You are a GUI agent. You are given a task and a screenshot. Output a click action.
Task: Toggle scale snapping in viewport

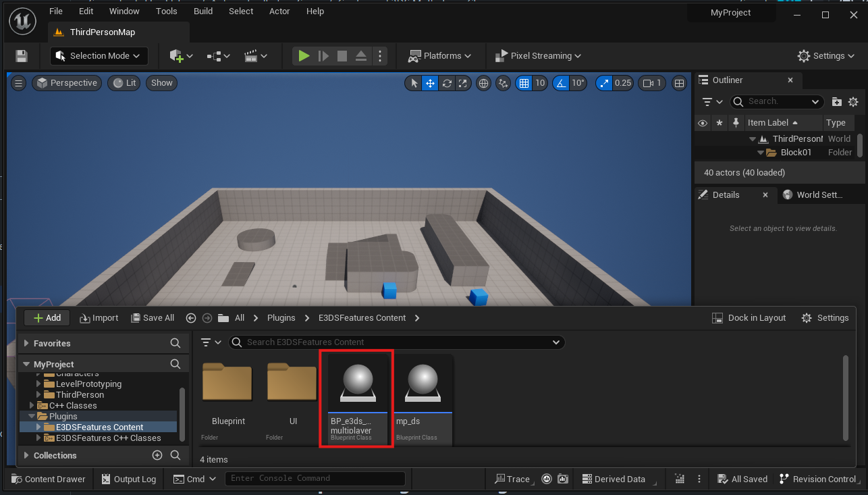click(604, 83)
